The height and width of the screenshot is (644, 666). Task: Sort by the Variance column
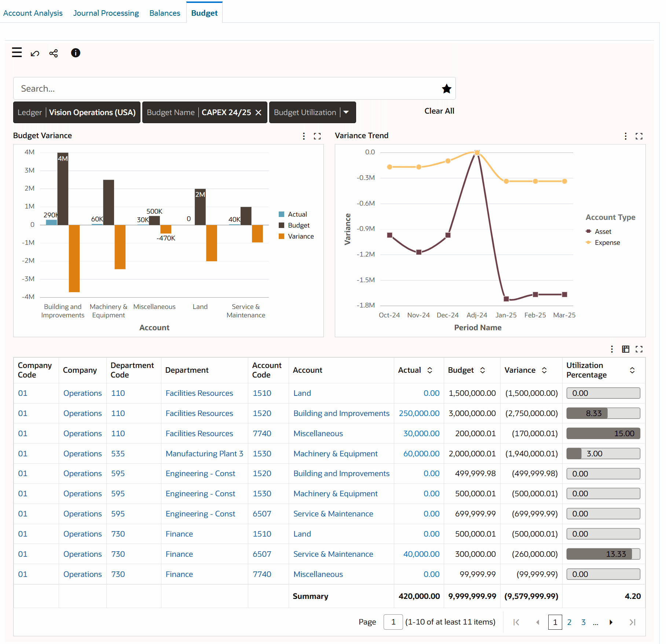[x=544, y=371]
